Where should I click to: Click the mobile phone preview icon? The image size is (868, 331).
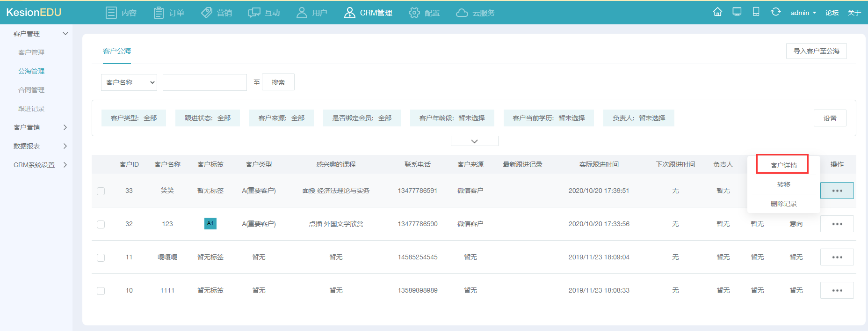[756, 12]
